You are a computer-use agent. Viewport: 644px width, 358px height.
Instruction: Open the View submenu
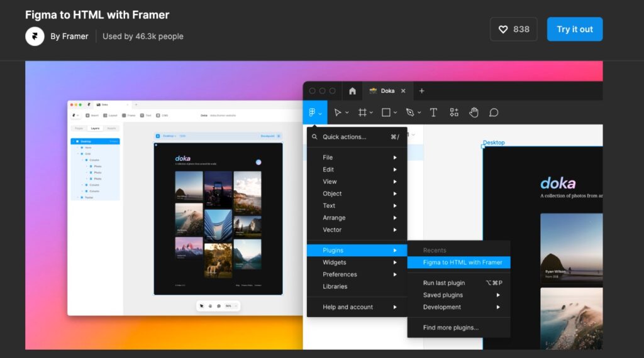pyautogui.click(x=357, y=182)
